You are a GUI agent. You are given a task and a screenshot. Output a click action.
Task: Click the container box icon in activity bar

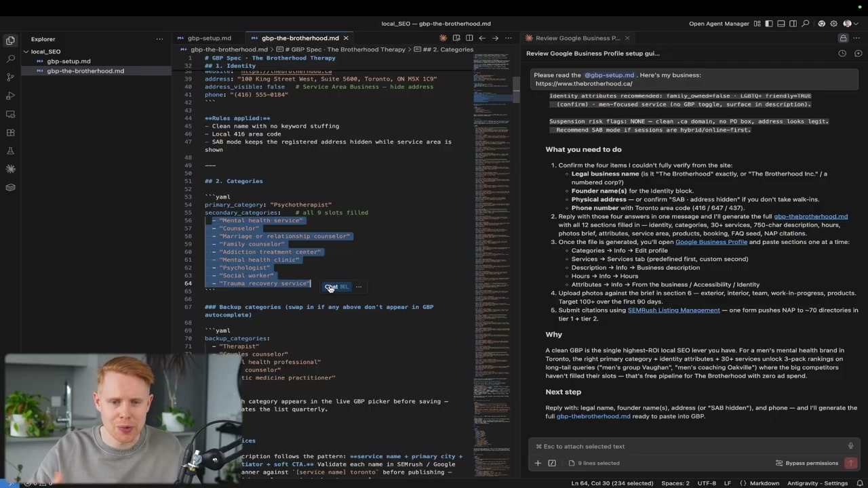coord(10,187)
